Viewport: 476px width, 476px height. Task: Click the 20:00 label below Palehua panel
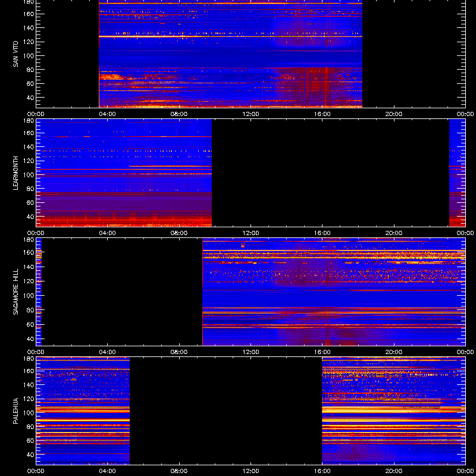[394, 471]
